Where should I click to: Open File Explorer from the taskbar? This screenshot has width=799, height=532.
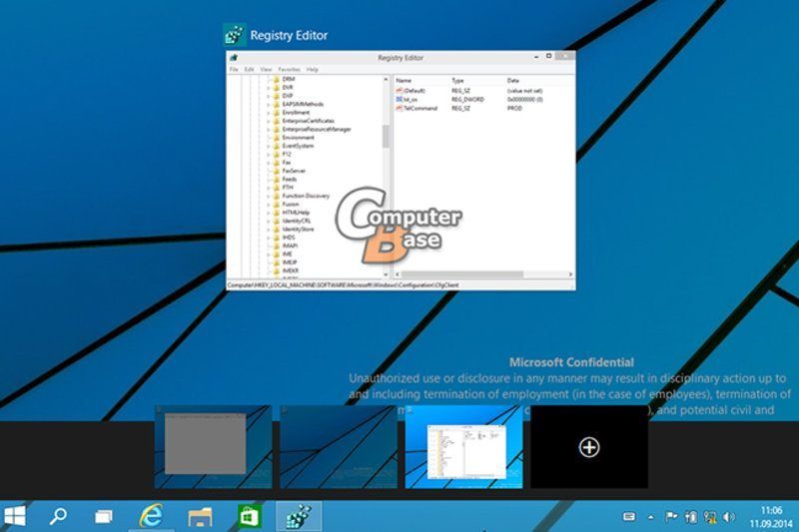(201, 516)
